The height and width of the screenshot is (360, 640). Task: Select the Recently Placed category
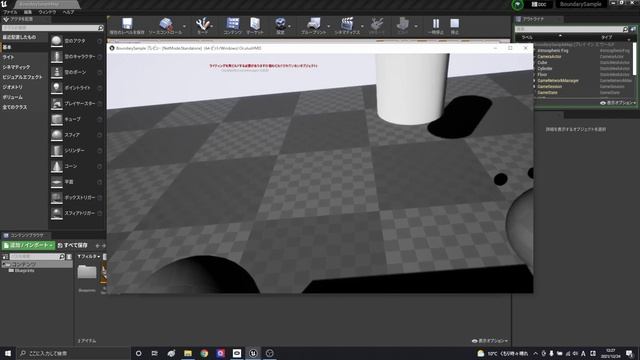pyautogui.click(x=19, y=37)
